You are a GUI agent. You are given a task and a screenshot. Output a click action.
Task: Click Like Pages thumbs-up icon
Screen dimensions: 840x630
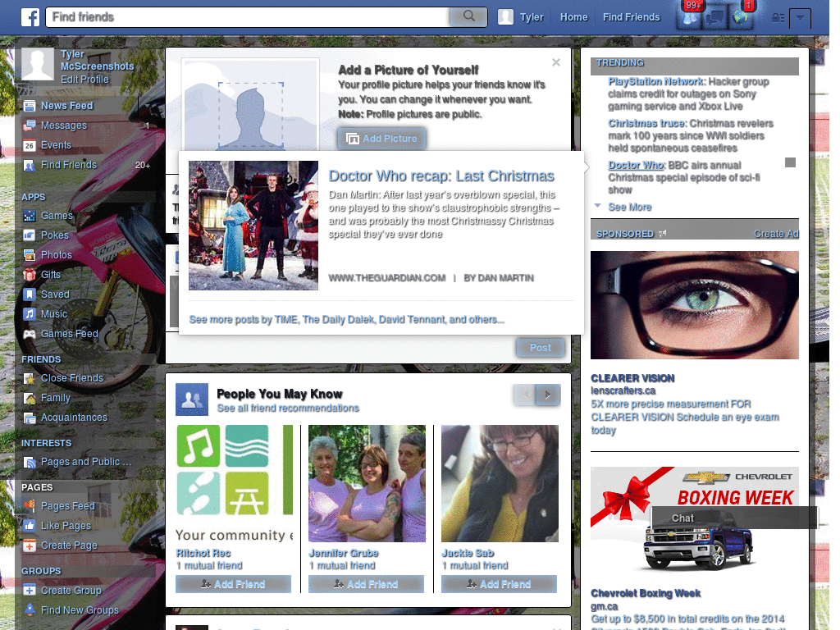[30, 526]
